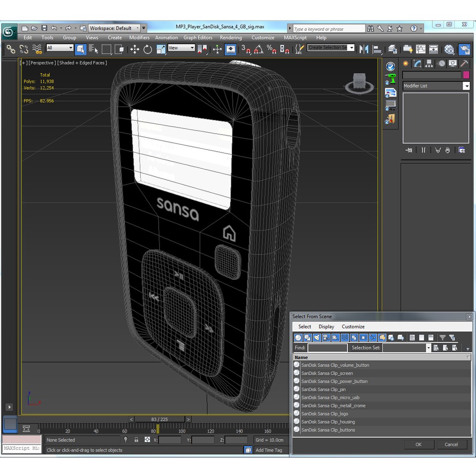
Task: Activate the Select and Rotate tool
Action: 148,49
